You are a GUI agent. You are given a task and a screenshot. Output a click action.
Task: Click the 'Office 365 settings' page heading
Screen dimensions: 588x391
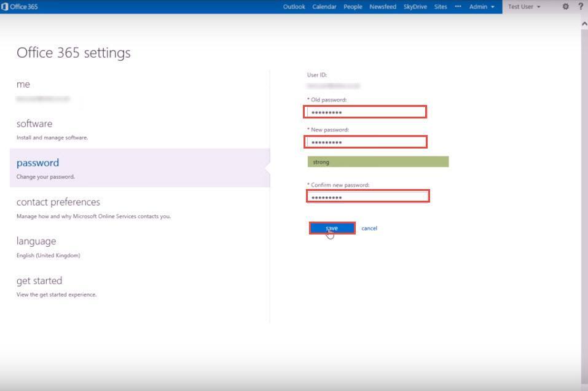tap(74, 53)
